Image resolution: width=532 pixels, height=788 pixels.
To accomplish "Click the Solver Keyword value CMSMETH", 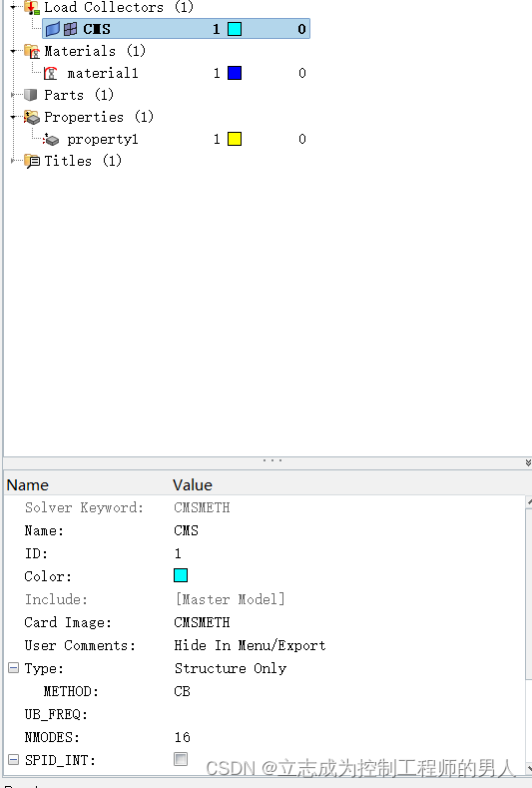I will pyautogui.click(x=202, y=507).
